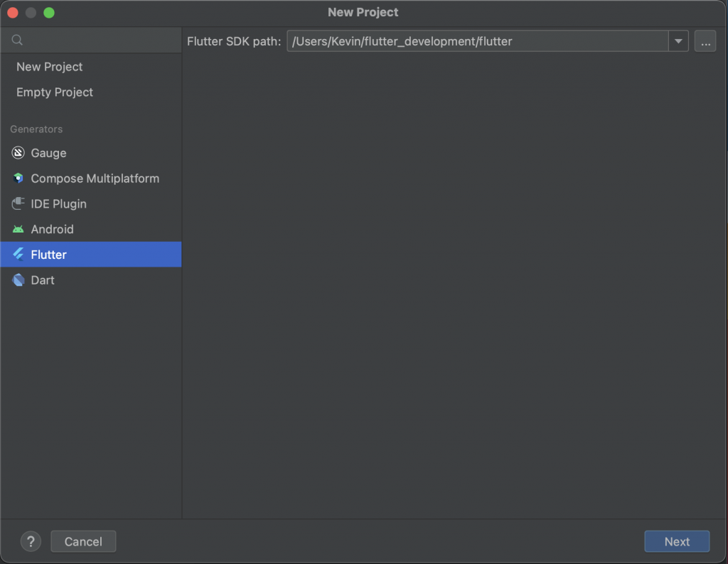Screen dimensions: 728x564
Task: Click the search magnifier icon
Action: tap(17, 40)
